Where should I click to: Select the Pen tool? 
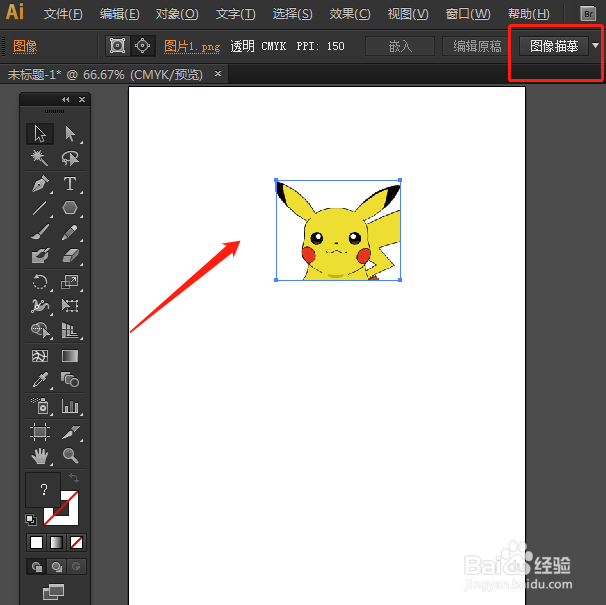40,184
